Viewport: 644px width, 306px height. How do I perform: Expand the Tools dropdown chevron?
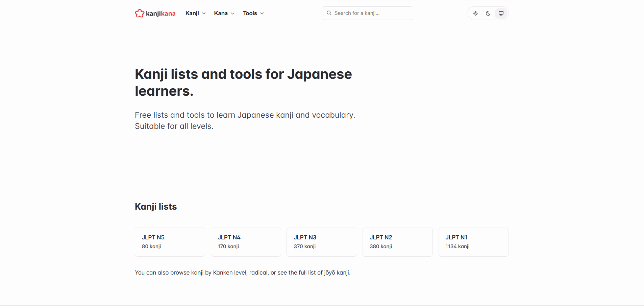tap(262, 14)
